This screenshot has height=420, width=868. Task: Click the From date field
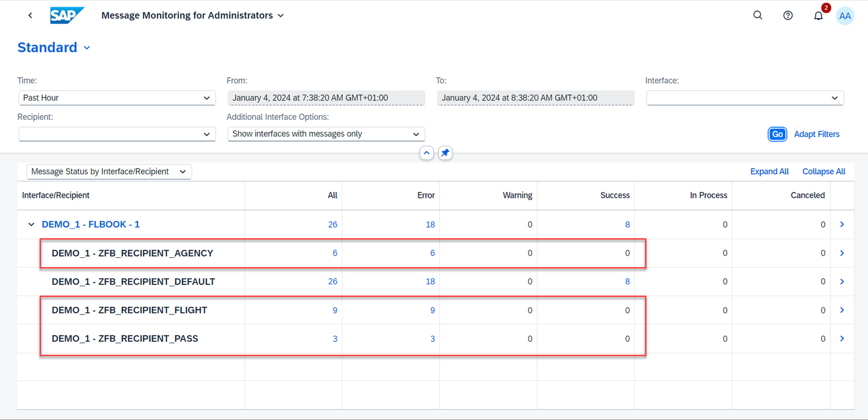point(326,98)
